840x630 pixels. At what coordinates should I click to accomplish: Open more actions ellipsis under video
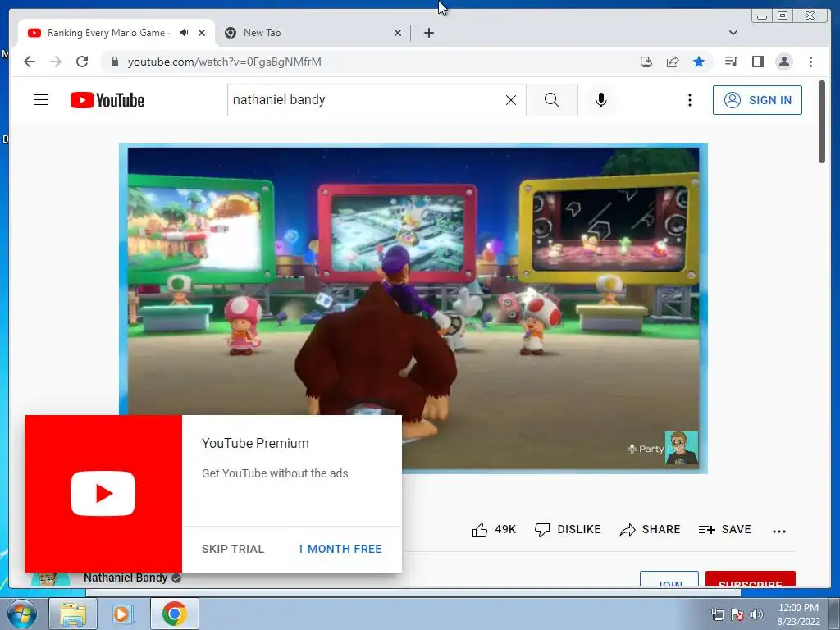(x=779, y=531)
